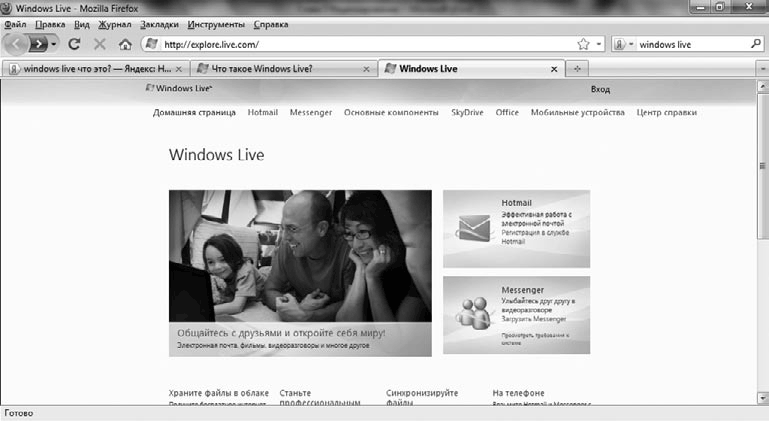Open the Правка menu
Viewport: 769px width, 421px height.
pyautogui.click(x=50, y=24)
